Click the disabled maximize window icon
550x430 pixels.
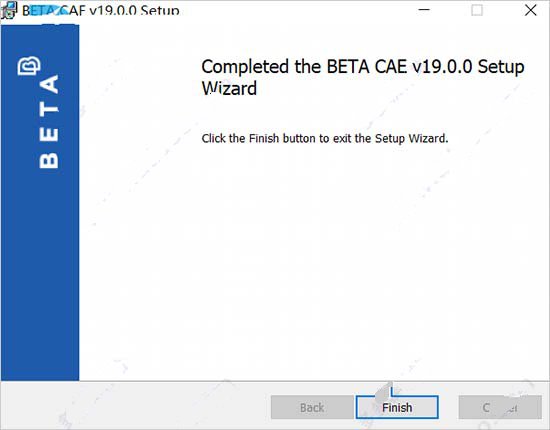pos(477,10)
